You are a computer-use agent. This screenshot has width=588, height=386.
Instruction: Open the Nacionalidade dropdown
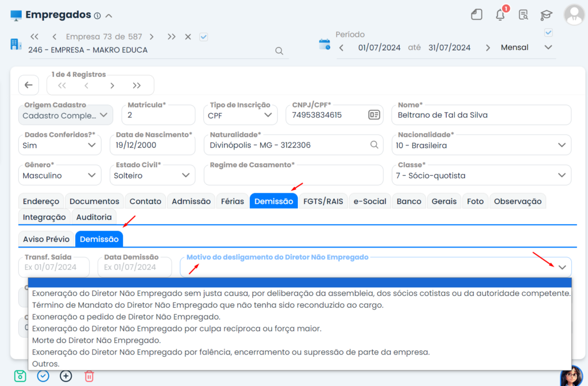(481, 145)
